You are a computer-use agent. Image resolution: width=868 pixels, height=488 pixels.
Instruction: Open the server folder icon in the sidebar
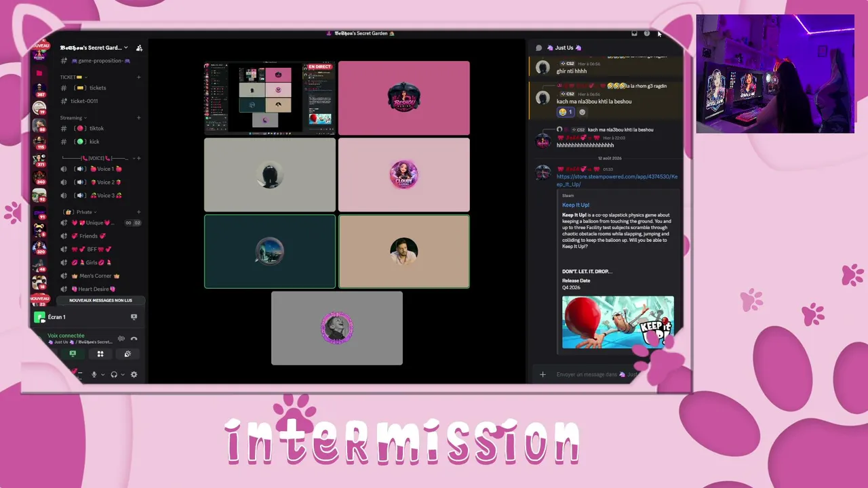(x=39, y=73)
